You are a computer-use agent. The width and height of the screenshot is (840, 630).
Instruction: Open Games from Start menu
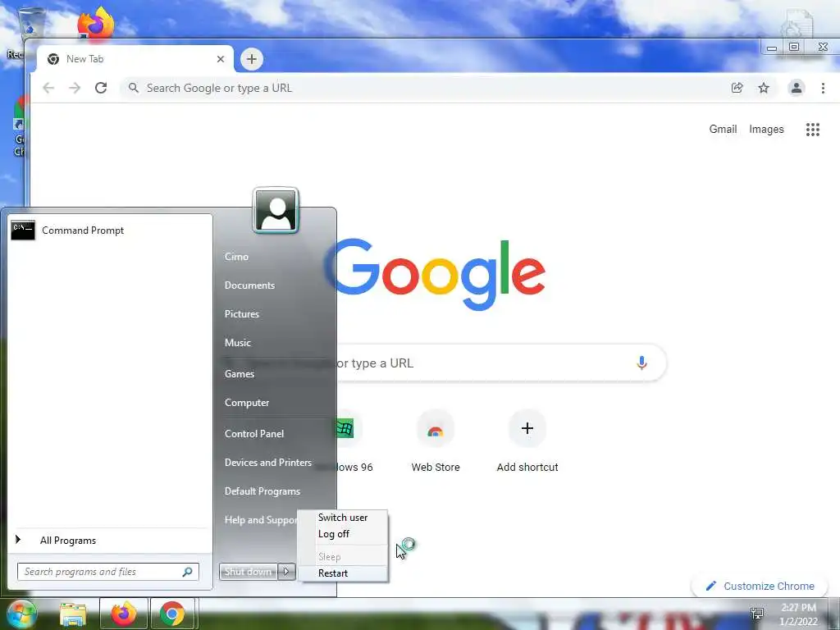point(240,374)
